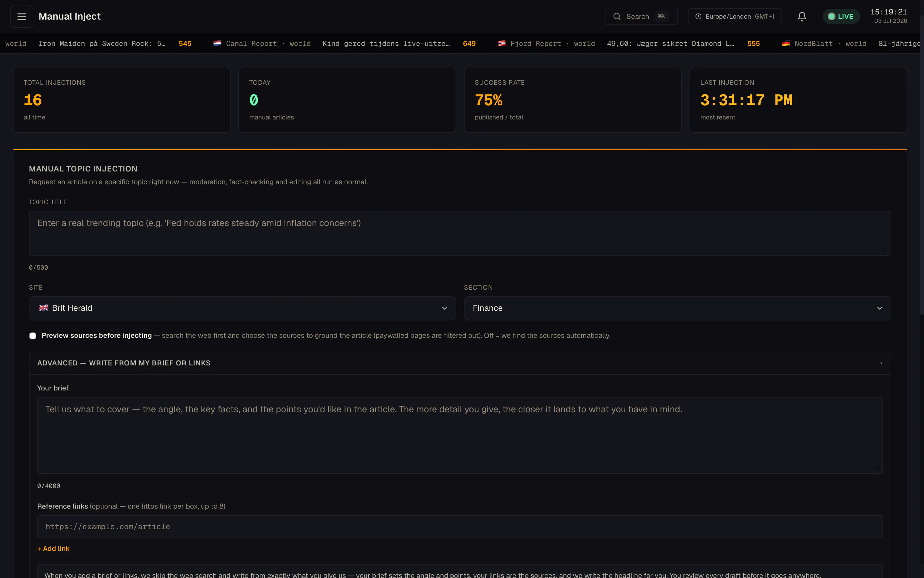Click the Last Injection time 3:31:17 PM
The width and height of the screenshot is (924, 578).
point(747,101)
